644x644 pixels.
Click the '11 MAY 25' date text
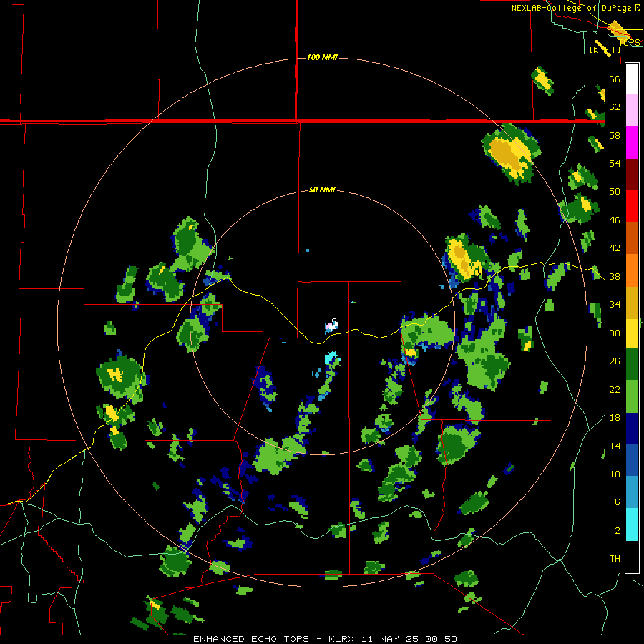click(391, 639)
